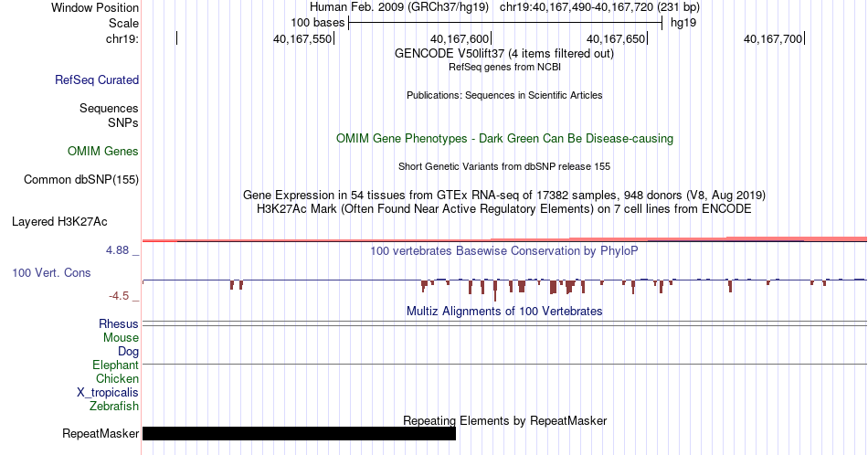Click the -4.5 PhyloP lower scale value
The height and width of the screenshot is (455, 868).
tap(119, 296)
